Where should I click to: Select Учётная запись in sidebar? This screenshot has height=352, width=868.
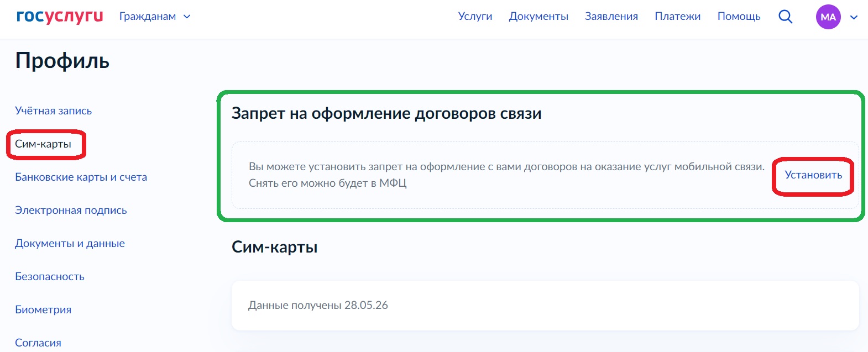point(53,111)
